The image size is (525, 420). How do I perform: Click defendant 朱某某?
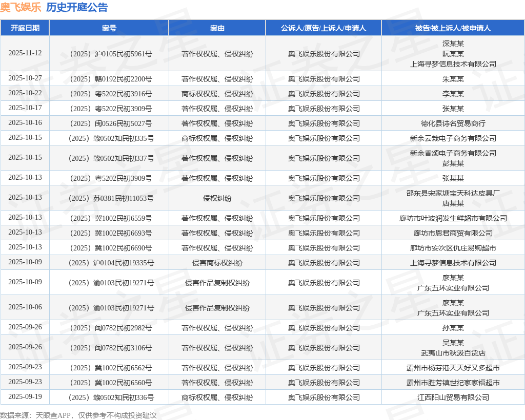point(453,79)
